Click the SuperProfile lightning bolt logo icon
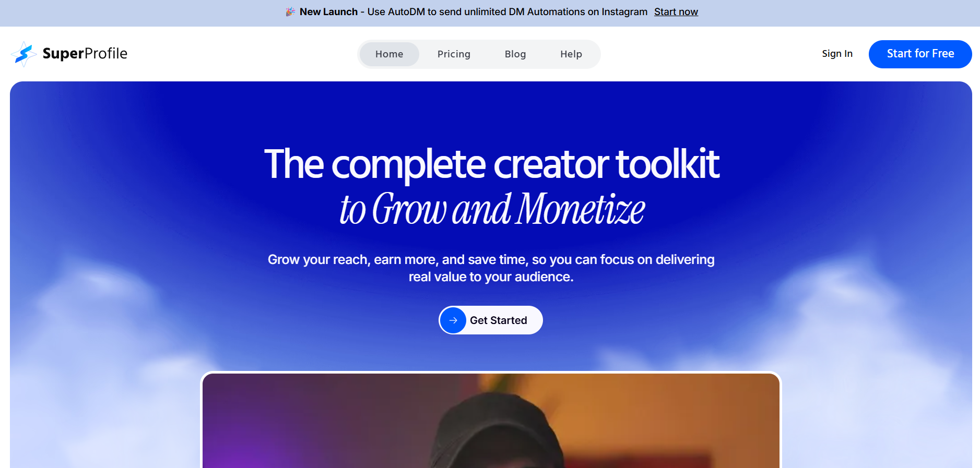Image resolution: width=980 pixels, height=468 pixels. click(x=23, y=54)
